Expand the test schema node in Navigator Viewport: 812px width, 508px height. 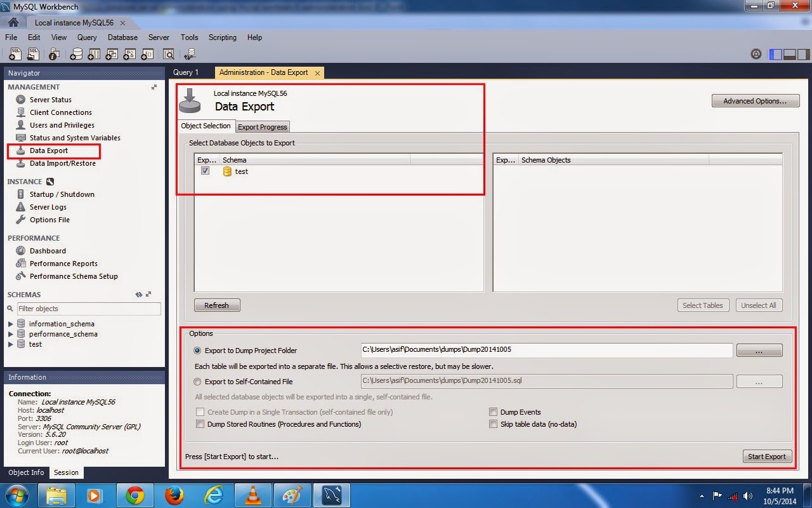pos(11,344)
